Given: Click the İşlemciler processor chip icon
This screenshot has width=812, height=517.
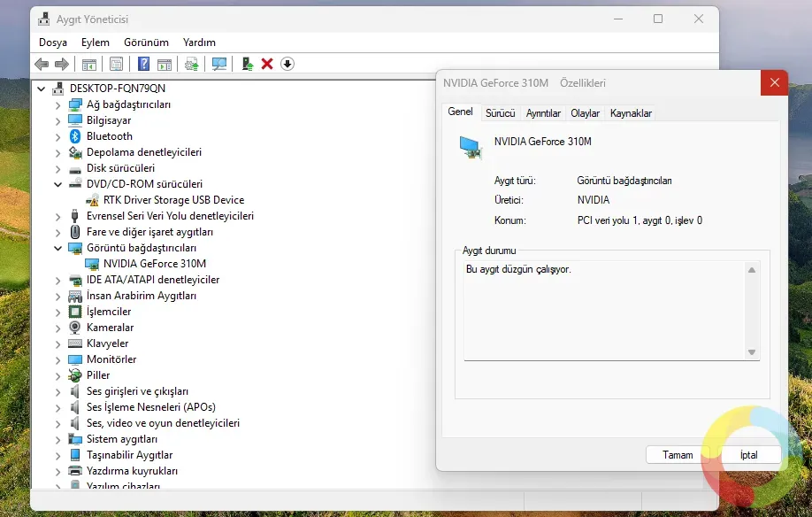Looking at the screenshot, I should pyautogui.click(x=75, y=312).
